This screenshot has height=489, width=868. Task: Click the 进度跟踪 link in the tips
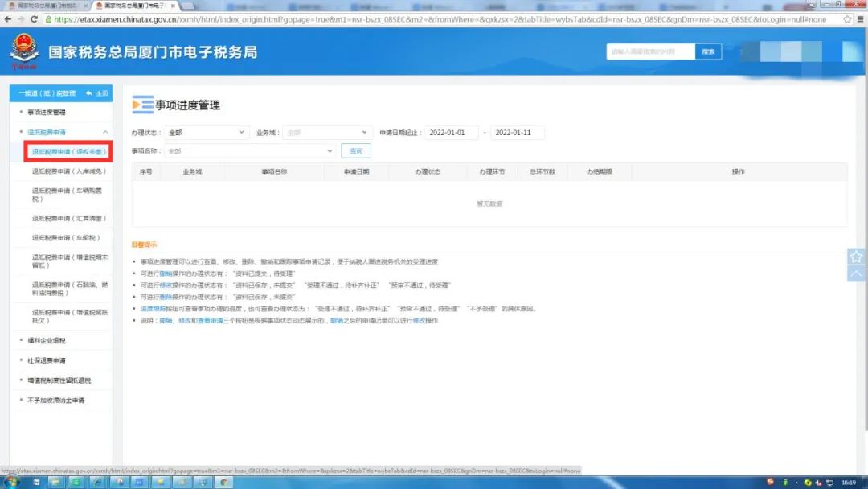(153, 309)
